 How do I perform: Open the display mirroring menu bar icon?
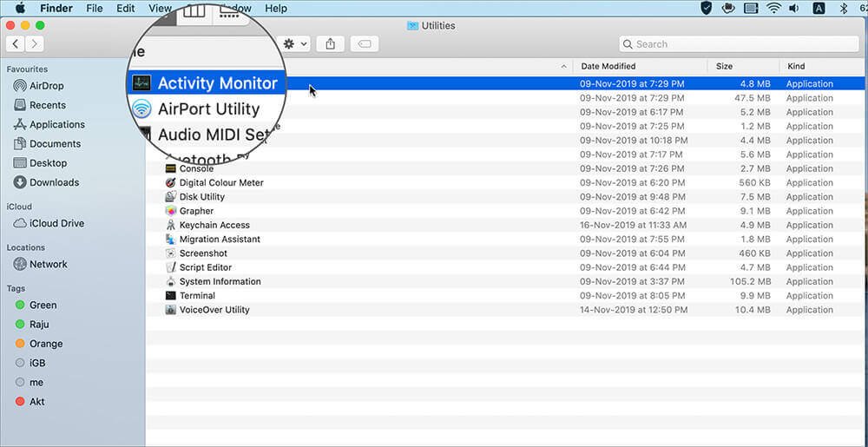751,9
